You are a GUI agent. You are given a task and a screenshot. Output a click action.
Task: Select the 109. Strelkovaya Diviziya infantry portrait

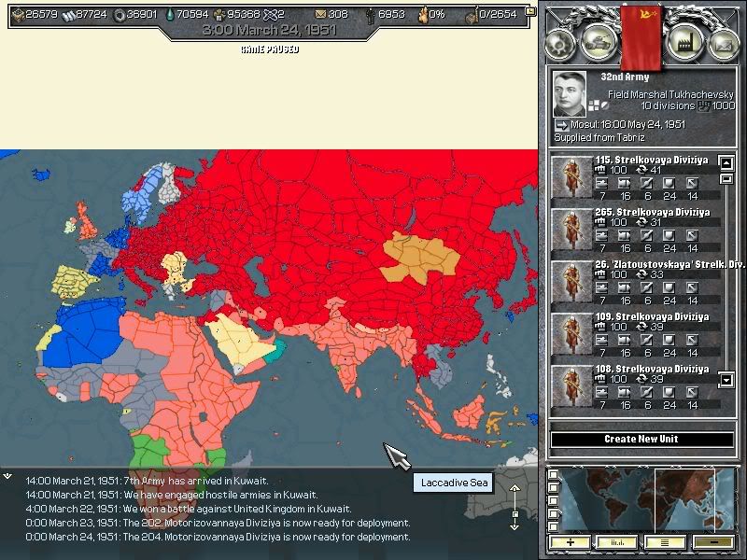click(571, 334)
